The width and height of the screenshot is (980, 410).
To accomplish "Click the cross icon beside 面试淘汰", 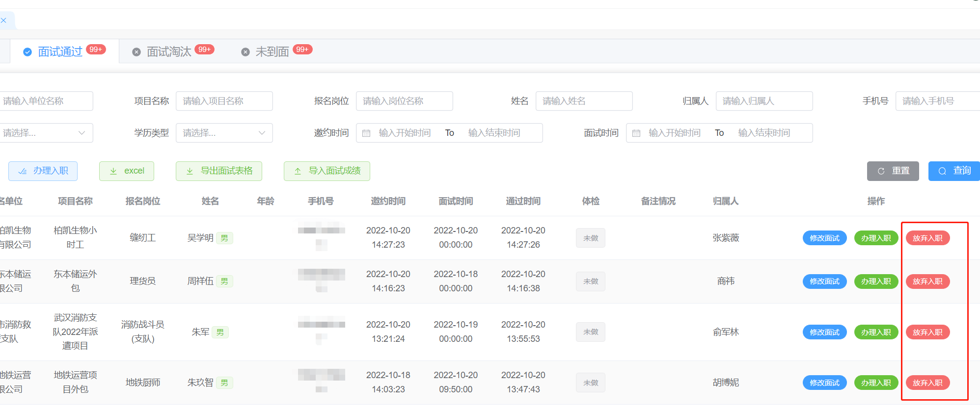I will [x=136, y=52].
